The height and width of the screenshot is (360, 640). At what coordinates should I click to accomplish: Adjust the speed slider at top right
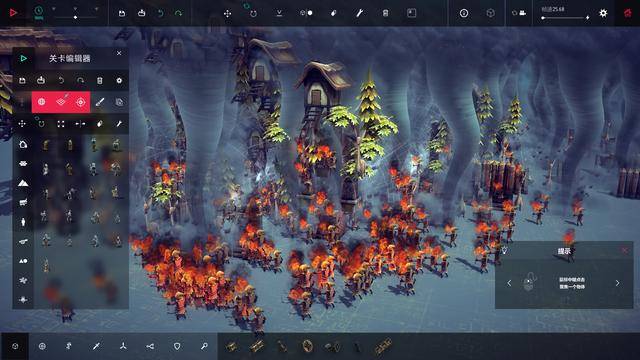coord(565,18)
